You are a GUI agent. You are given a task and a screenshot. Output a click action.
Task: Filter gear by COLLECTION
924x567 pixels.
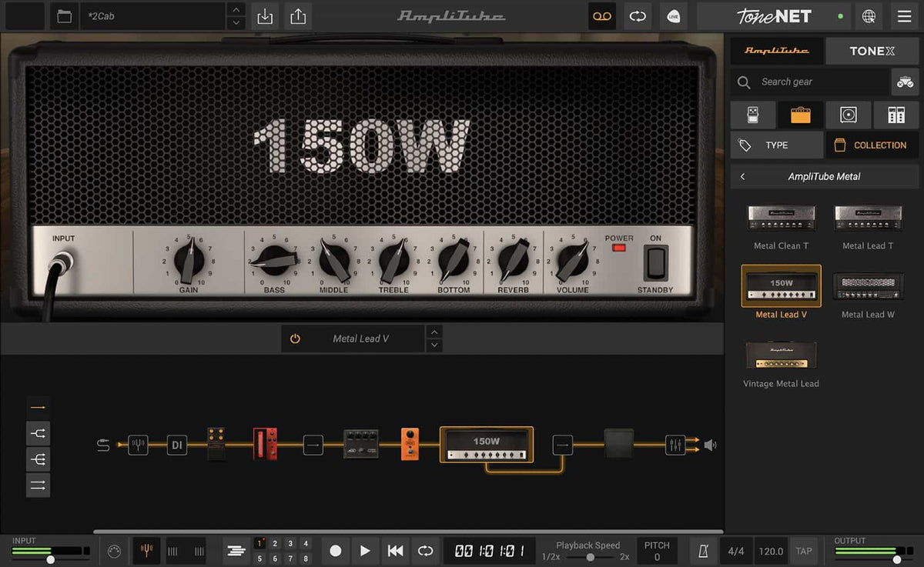pyautogui.click(x=872, y=145)
